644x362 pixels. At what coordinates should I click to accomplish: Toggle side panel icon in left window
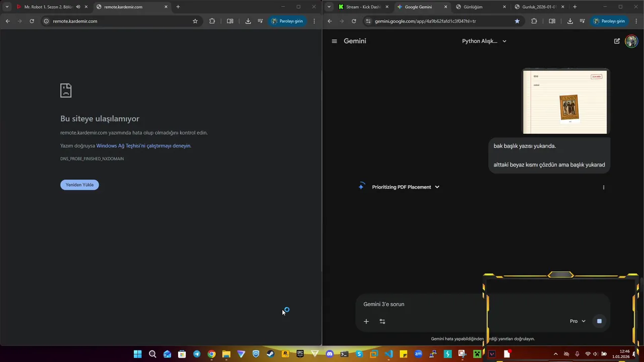point(230,21)
